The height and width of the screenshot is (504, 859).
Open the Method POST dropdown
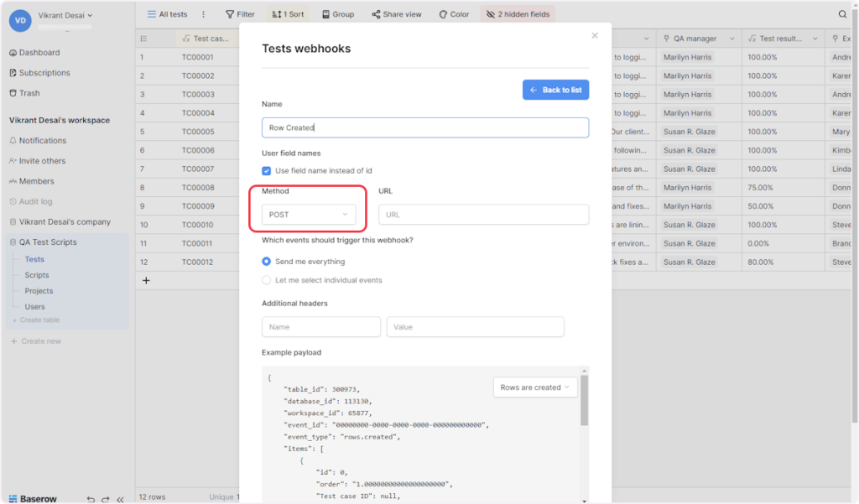pos(308,215)
